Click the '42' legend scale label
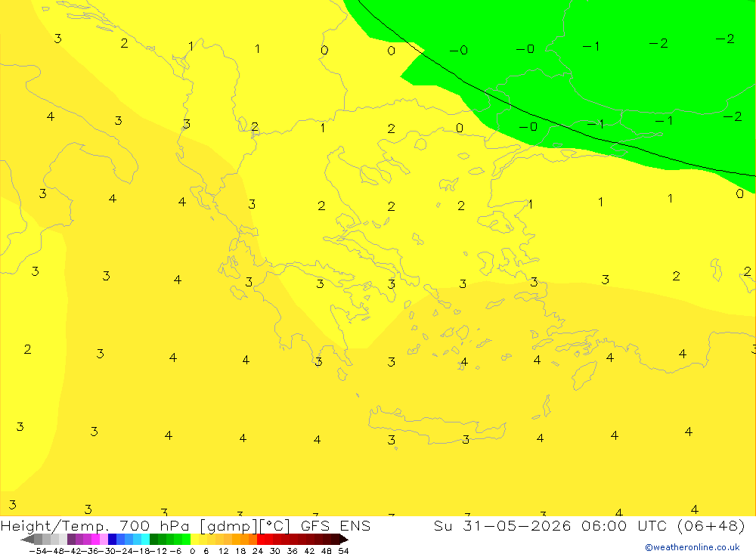The width and height of the screenshot is (756, 554). point(309,551)
